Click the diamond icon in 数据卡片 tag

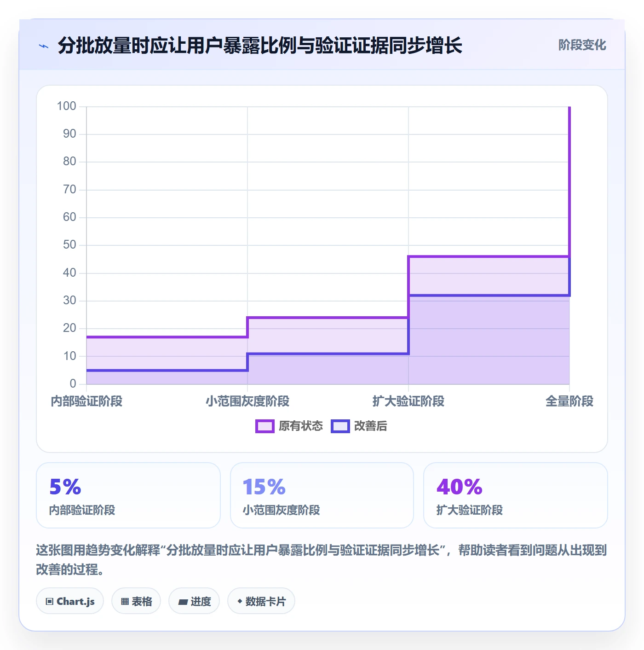pyautogui.click(x=240, y=601)
